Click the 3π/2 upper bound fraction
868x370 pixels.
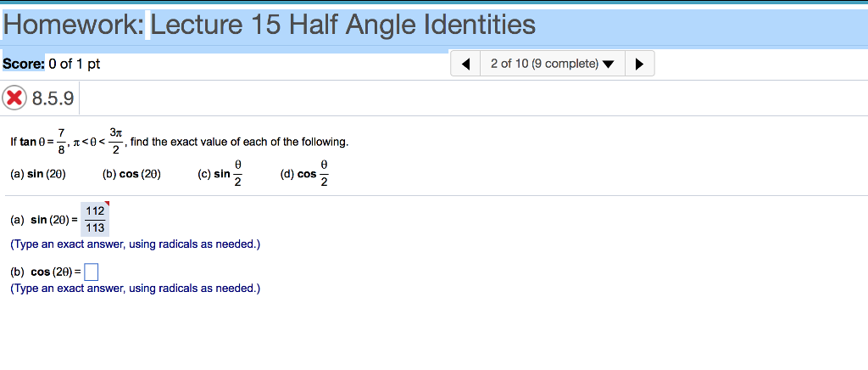118,141
